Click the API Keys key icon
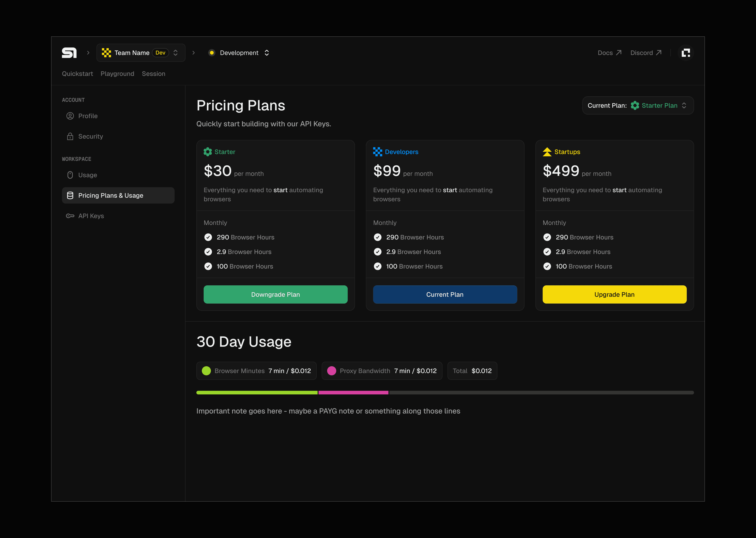 70,216
